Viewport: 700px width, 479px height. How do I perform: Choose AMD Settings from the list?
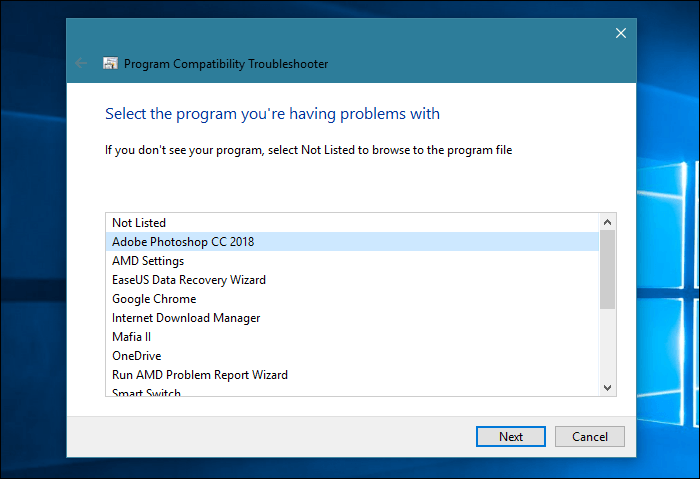click(x=148, y=261)
